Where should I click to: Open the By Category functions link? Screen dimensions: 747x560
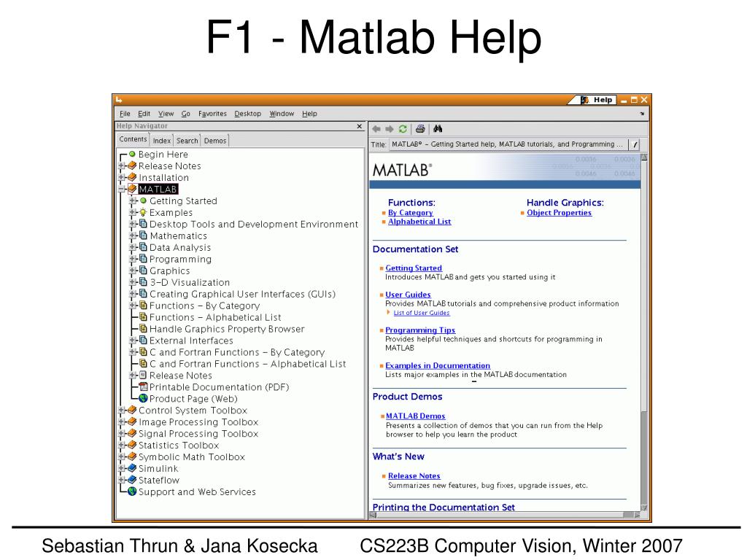point(411,212)
